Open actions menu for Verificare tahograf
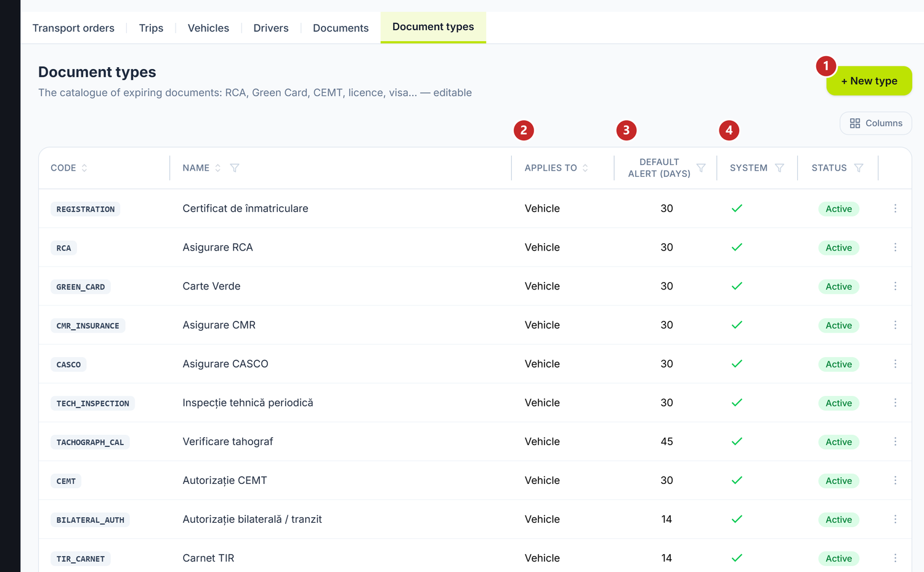The height and width of the screenshot is (572, 924). (895, 441)
